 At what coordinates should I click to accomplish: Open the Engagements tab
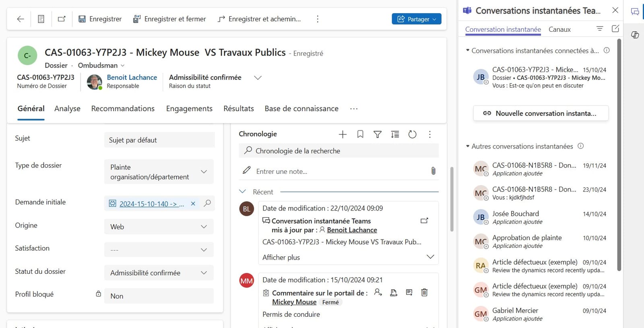(189, 109)
